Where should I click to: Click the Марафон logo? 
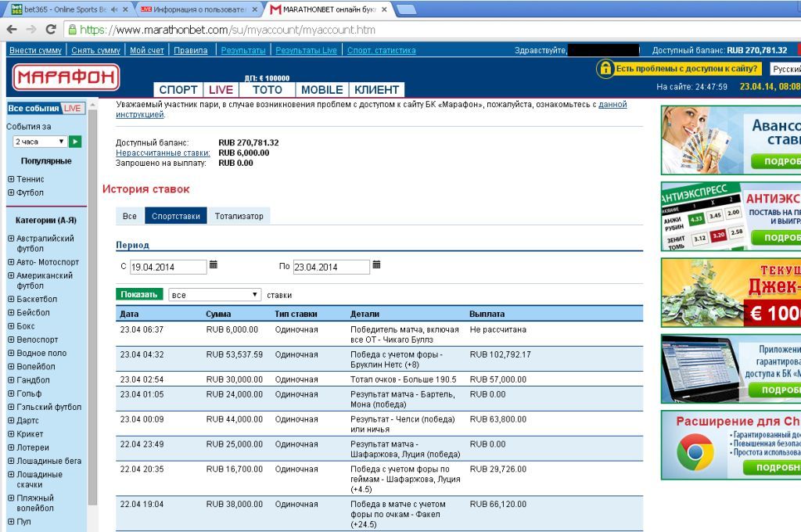66,77
